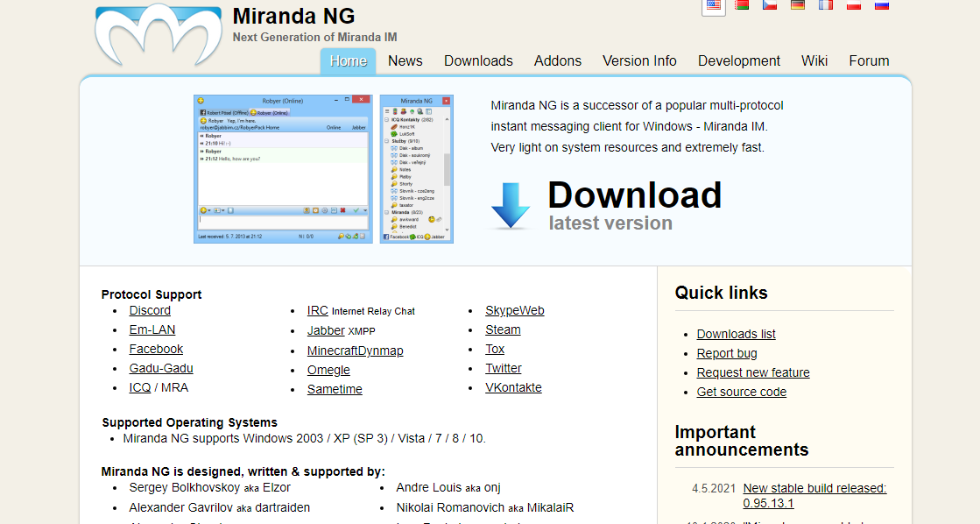The image size is (980, 524).
Task: Open the Wiki navigation item
Action: (x=814, y=61)
